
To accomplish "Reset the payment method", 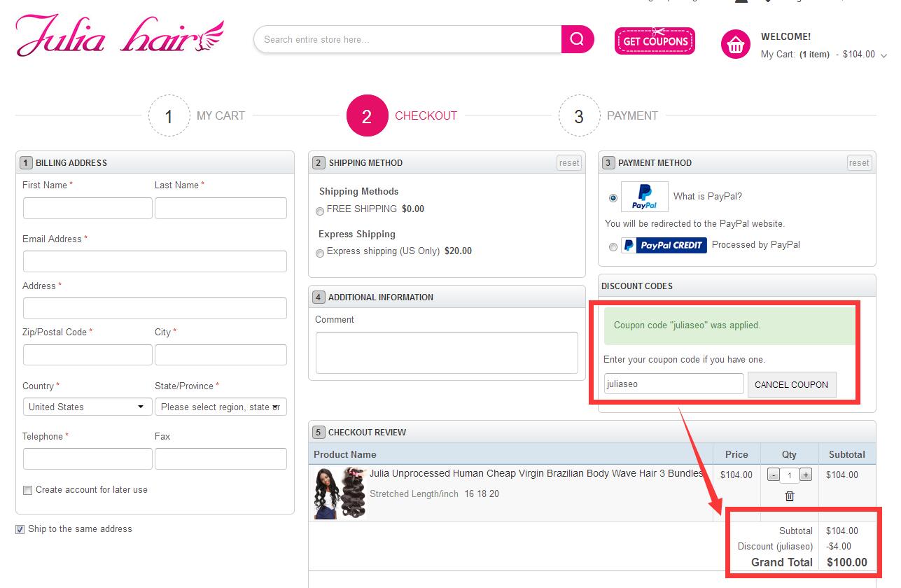I will pos(859,162).
